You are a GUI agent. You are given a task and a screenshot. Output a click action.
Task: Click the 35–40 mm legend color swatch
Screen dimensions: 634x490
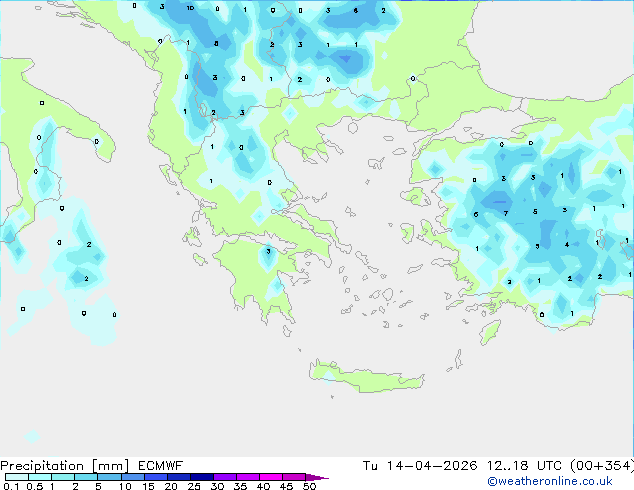pos(247,477)
